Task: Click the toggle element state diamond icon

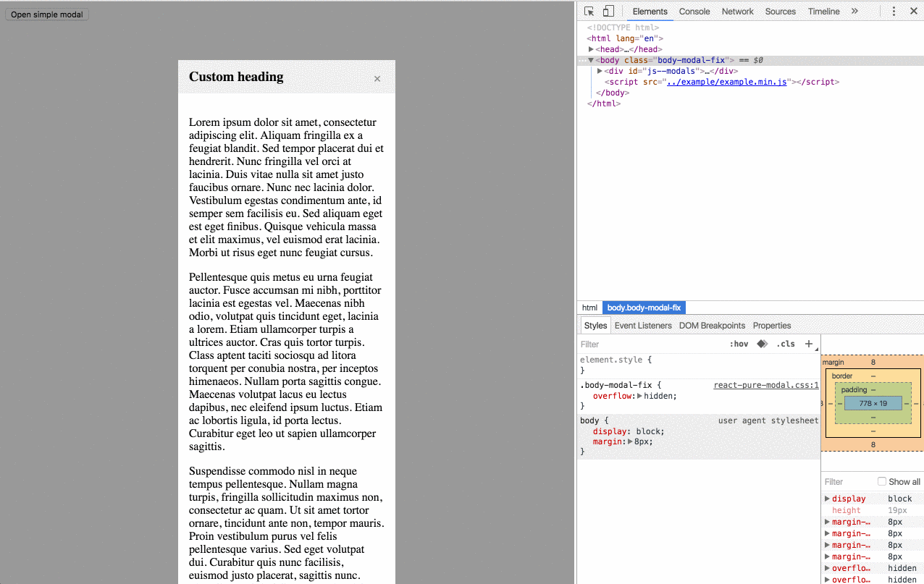Action: (x=762, y=344)
